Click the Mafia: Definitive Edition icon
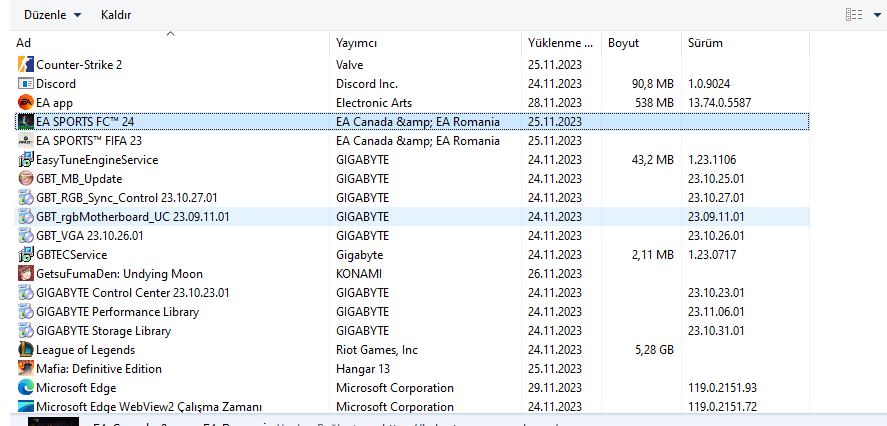The height and width of the screenshot is (426, 887). click(26, 369)
